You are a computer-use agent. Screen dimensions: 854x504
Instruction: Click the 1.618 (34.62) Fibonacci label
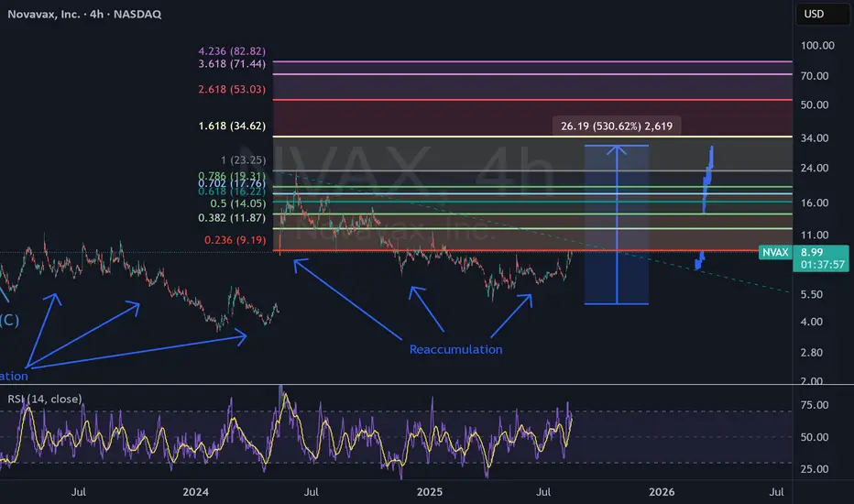[232, 126]
